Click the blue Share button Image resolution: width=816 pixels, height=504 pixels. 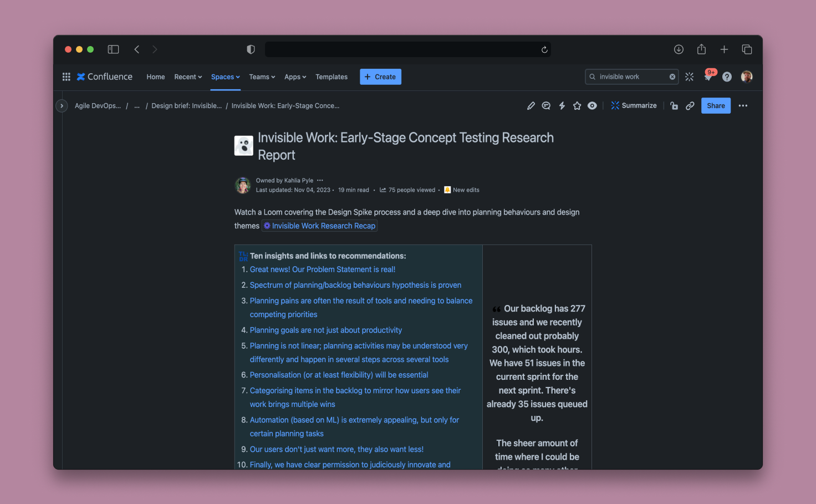click(716, 106)
